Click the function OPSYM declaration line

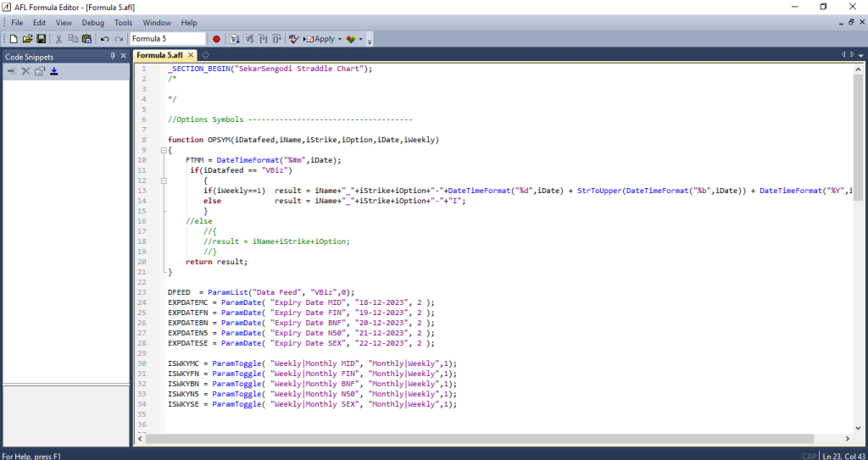coord(303,140)
